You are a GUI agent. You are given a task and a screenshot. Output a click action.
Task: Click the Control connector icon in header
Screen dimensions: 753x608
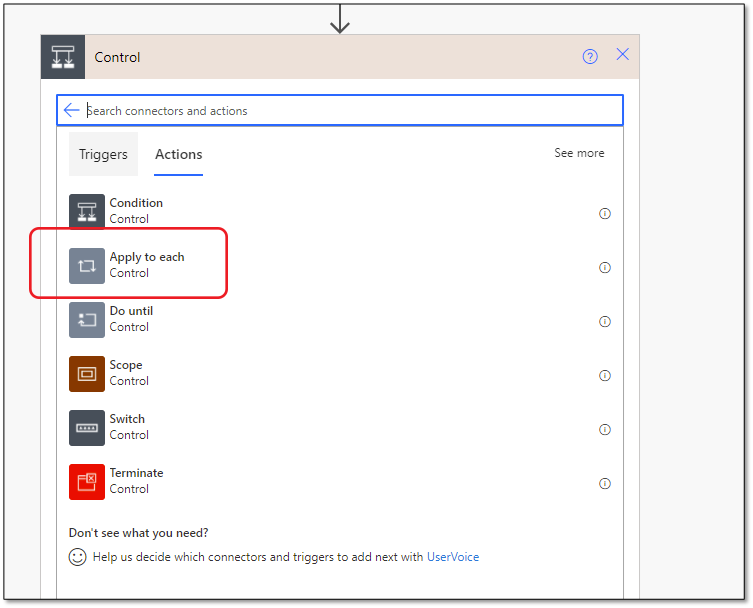pyautogui.click(x=63, y=57)
